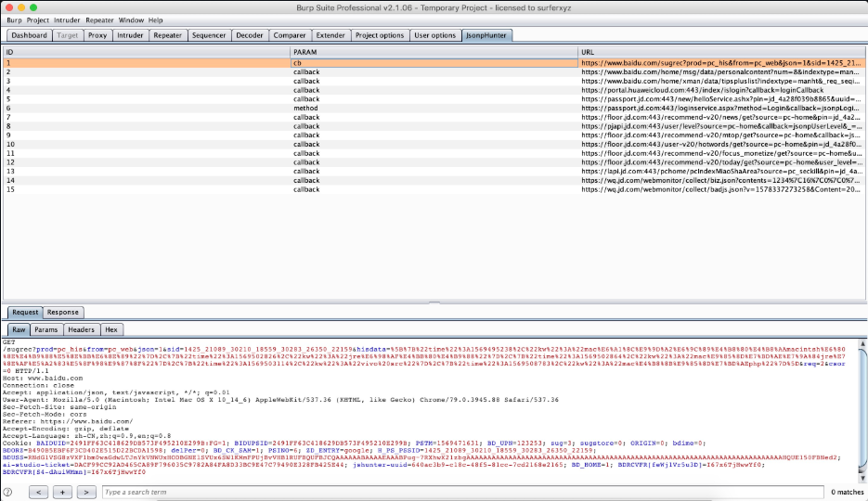Open the Help menu
Screen dimensions: 868x501
(x=156, y=19)
